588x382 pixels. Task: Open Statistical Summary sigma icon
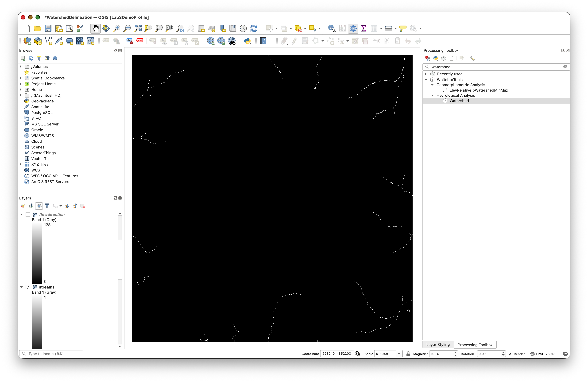[x=363, y=29]
